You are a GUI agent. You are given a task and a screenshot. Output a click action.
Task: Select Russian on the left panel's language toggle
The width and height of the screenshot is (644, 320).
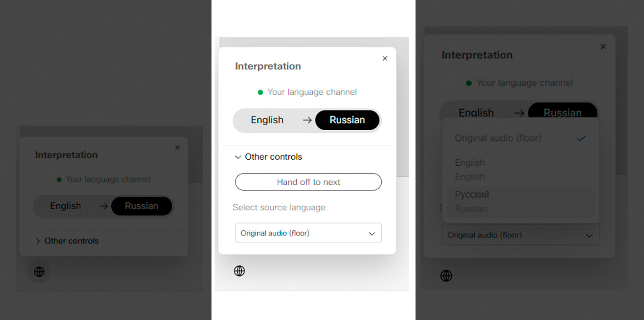[x=141, y=206]
